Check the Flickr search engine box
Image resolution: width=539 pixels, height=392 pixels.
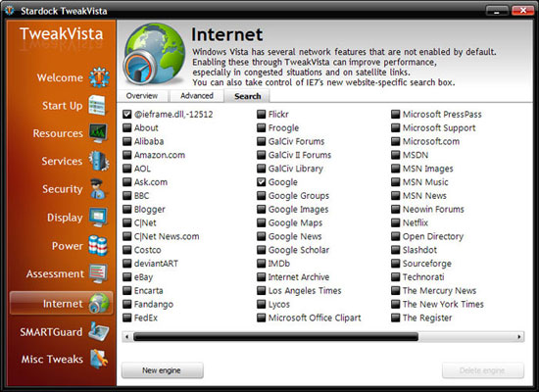click(262, 114)
